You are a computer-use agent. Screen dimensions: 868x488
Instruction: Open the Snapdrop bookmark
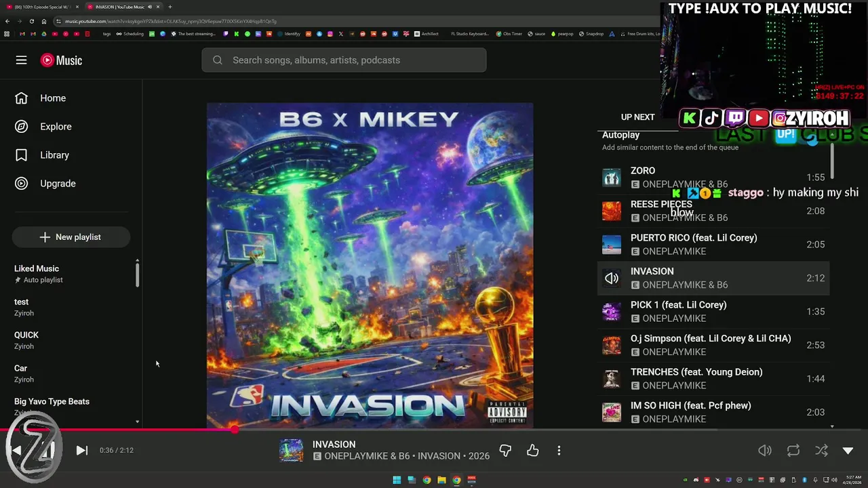591,34
